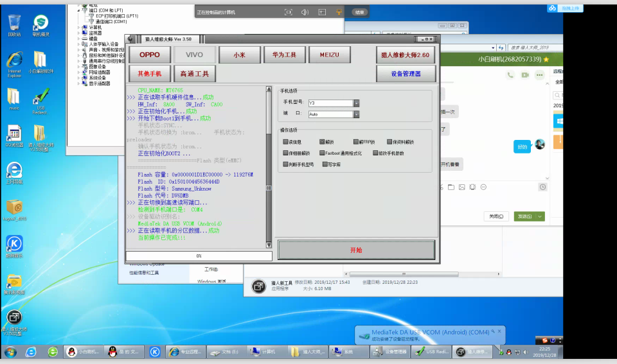Image resolution: width=617 pixels, height=364 pixels.
Task: Click 关闭(C) in QQ chat window
Action: point(496,216)
